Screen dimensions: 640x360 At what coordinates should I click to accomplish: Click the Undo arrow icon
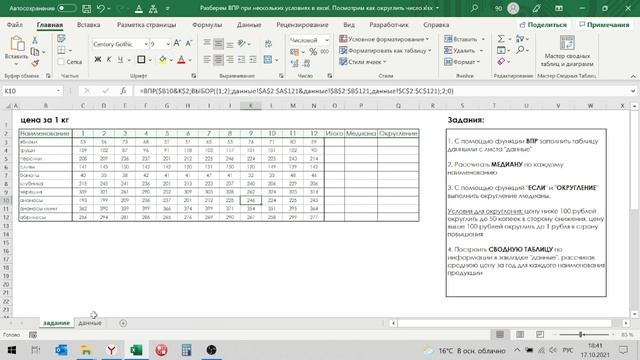pyautogui.click(x=101, y=8)
